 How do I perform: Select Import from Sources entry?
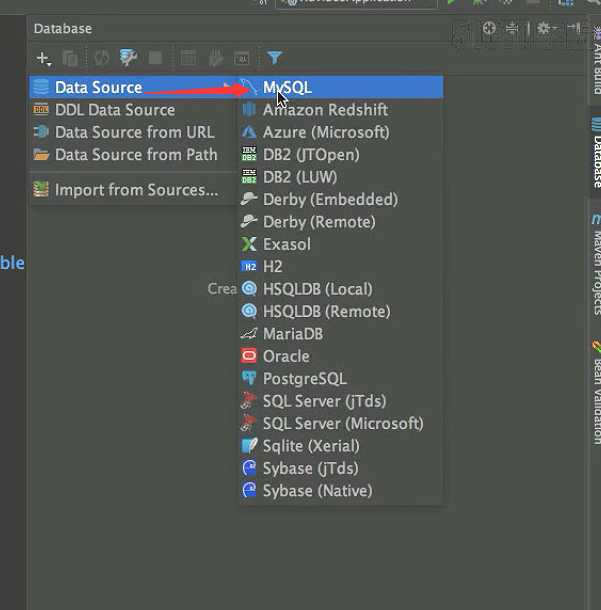click(133, 190)
